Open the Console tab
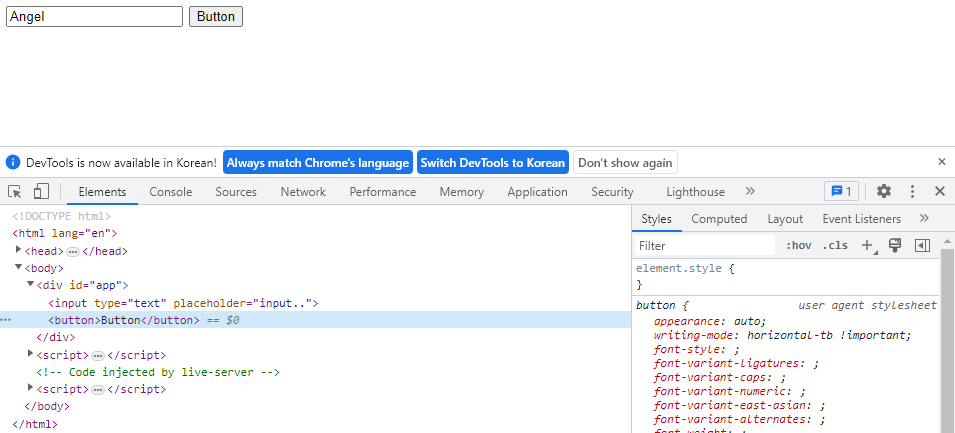The height and width of the screenshot is (433, 955). (171, 192)
